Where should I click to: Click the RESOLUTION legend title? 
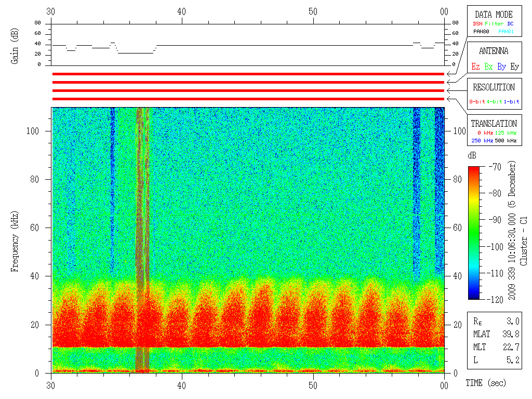494,87
